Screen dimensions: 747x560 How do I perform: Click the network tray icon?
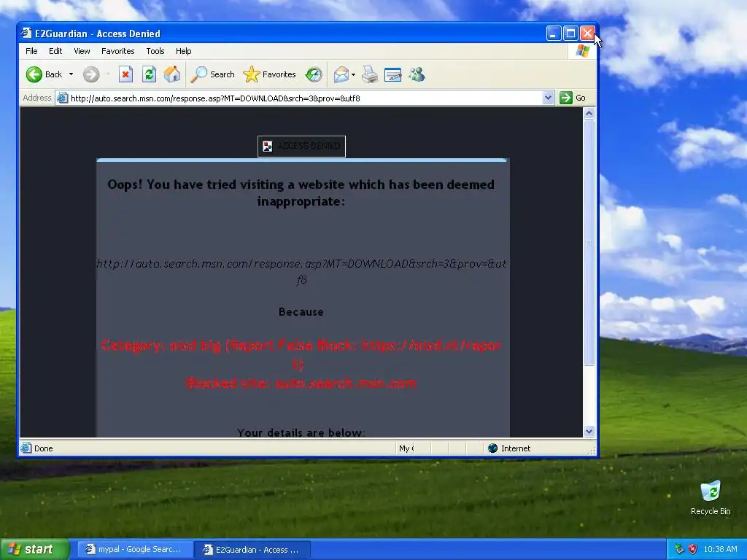(x=679, y=549)
